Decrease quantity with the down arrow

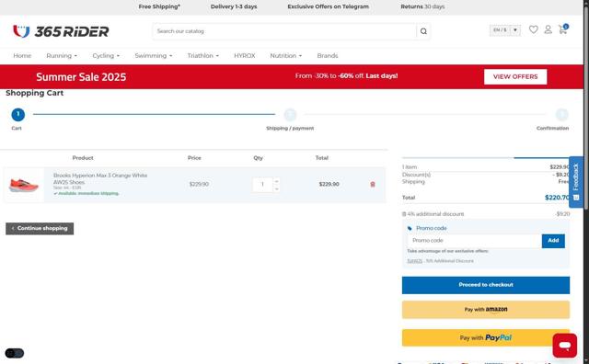[276, 188]
